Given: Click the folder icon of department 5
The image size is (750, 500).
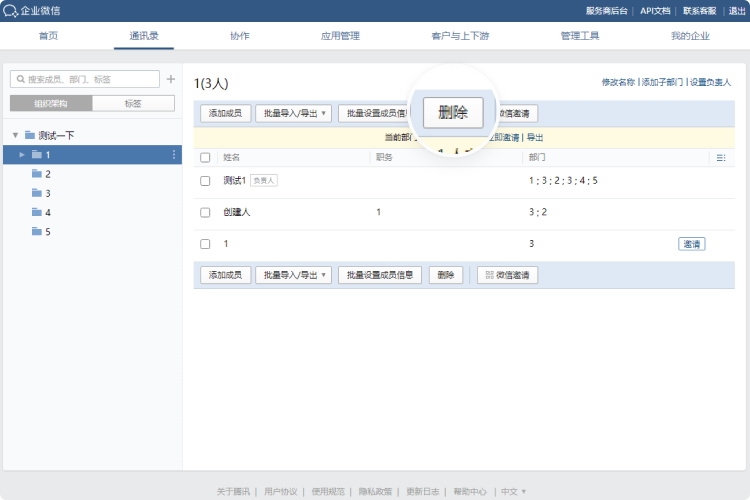Looking at the screenshot, I should point(37,231).
